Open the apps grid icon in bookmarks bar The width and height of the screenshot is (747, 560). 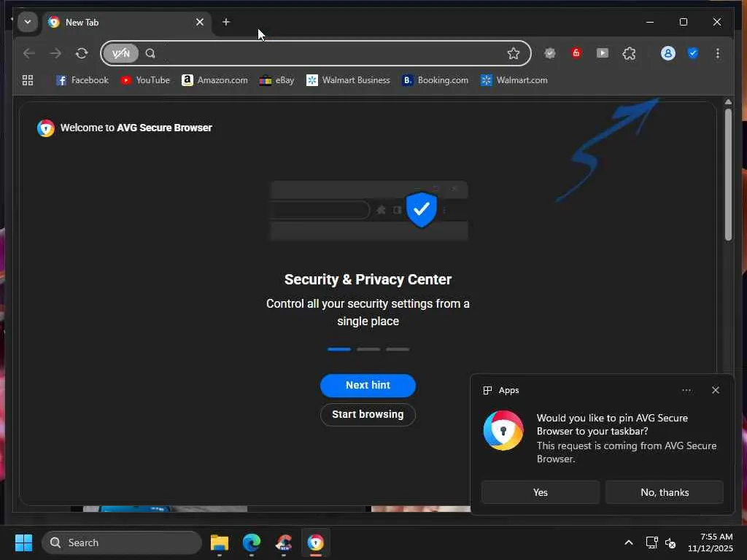28,80
